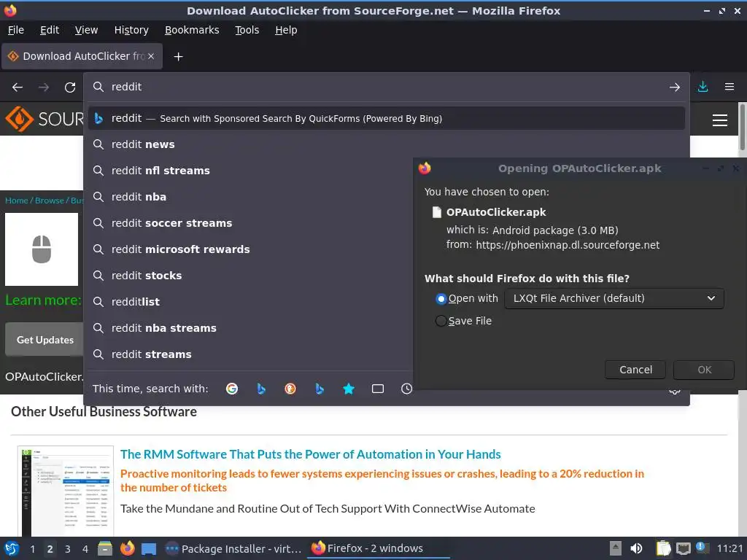Switch to Download AutoClicker tab
The image size is (747, 560).
coord(82,56)
